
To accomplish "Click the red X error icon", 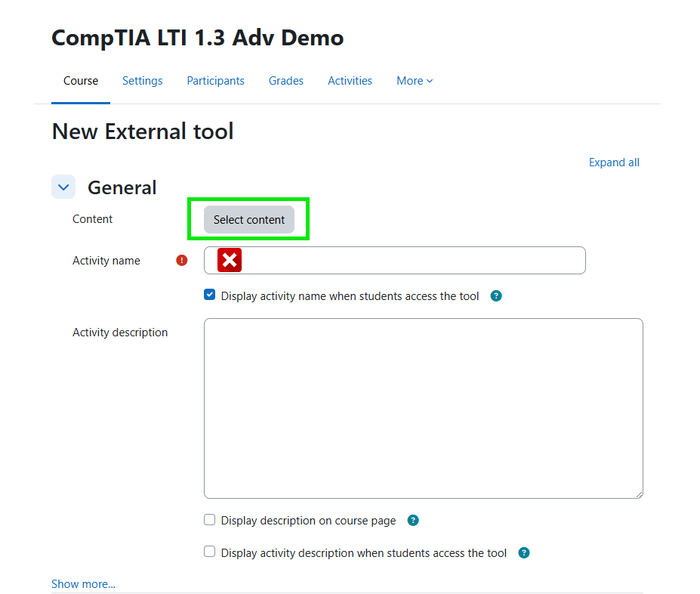I will click(230, 261).
